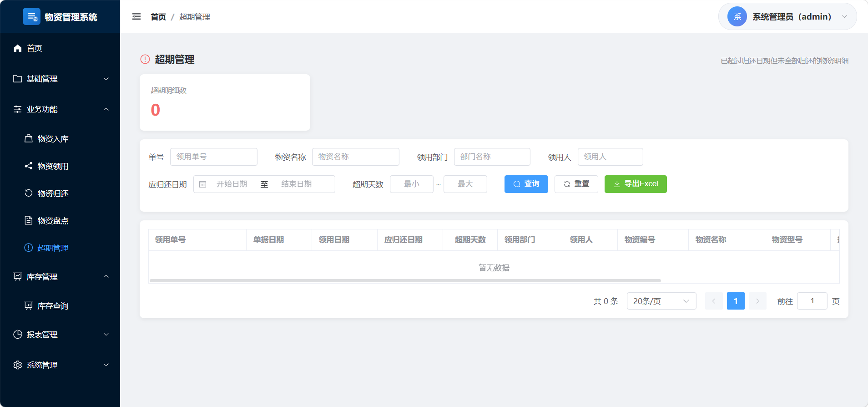Image resolution: width=868 pixels, height=407 pixels.
Task: Click the 结束日期 date input
Action: click(297, 184)
